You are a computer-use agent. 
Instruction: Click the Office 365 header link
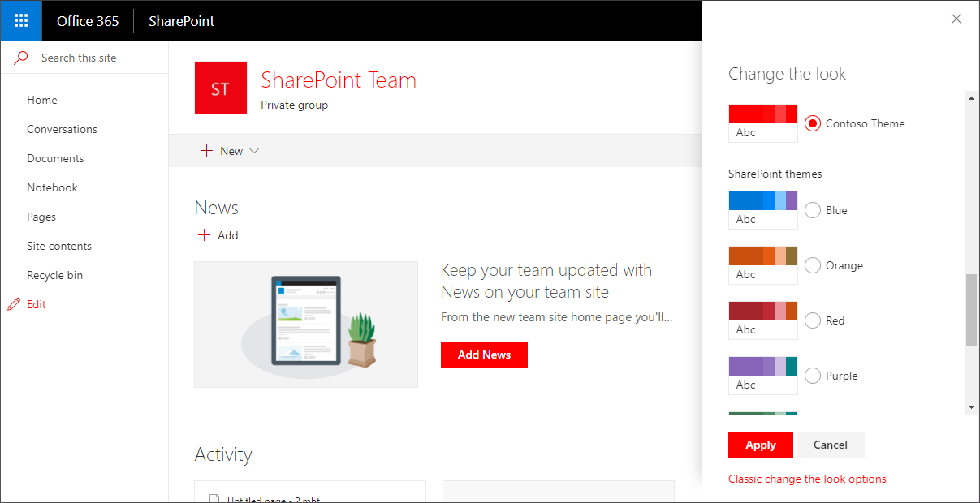click(88, 21)
